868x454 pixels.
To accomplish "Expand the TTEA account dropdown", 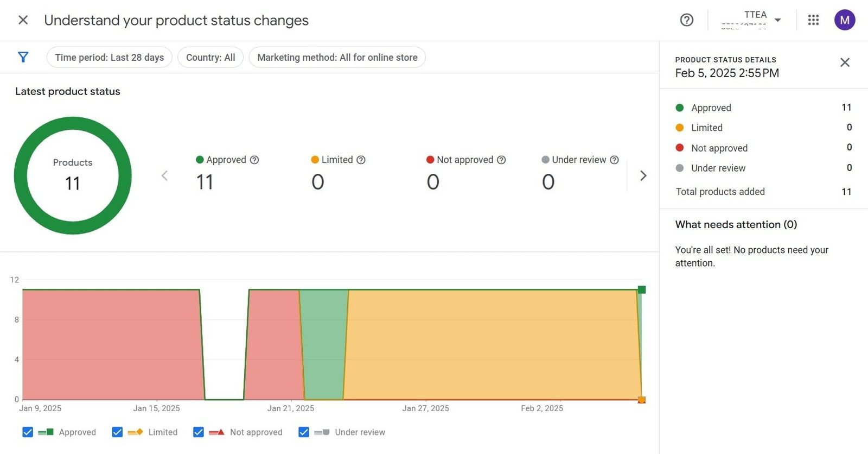I will click(x=777, y=20).
